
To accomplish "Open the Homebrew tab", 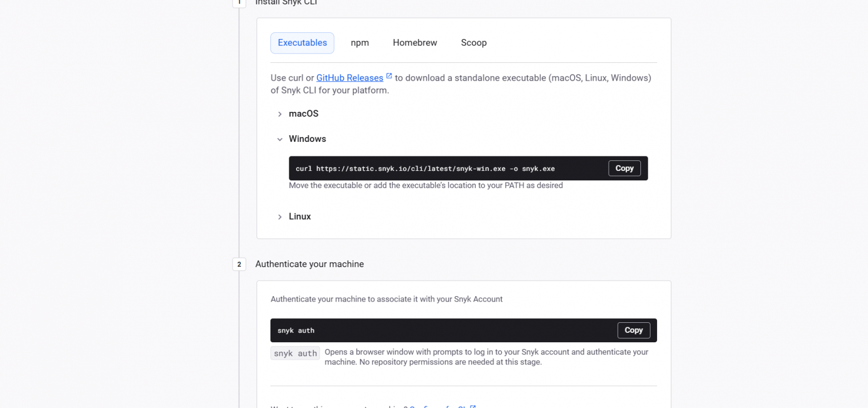I will point(415,43).
